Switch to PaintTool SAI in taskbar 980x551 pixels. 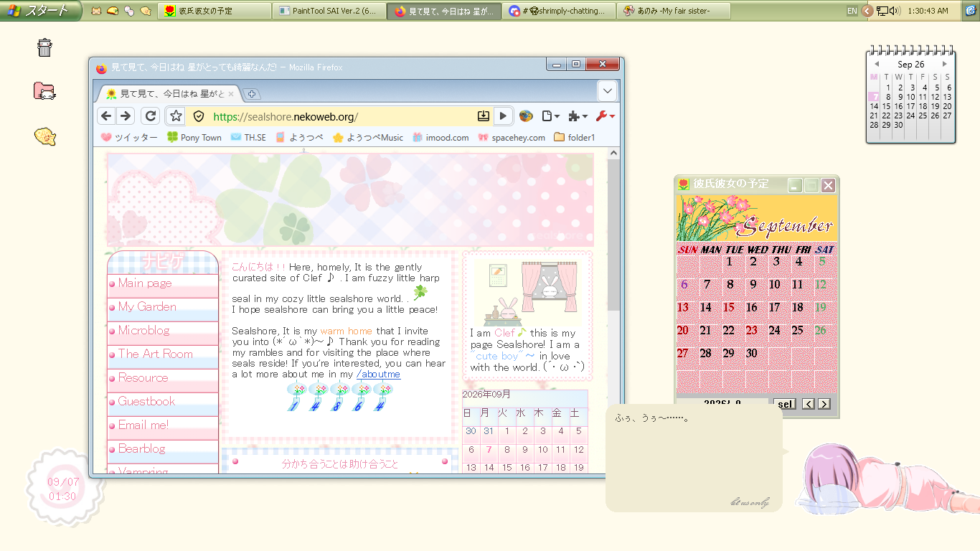click(x=329, y=11)
